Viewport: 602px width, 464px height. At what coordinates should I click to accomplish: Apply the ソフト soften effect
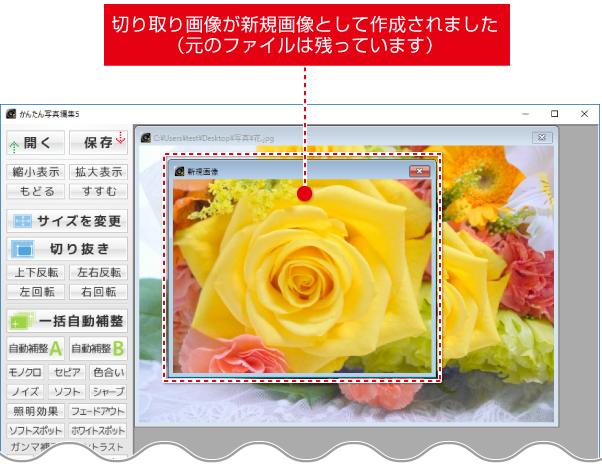click(x=67, y=392)
